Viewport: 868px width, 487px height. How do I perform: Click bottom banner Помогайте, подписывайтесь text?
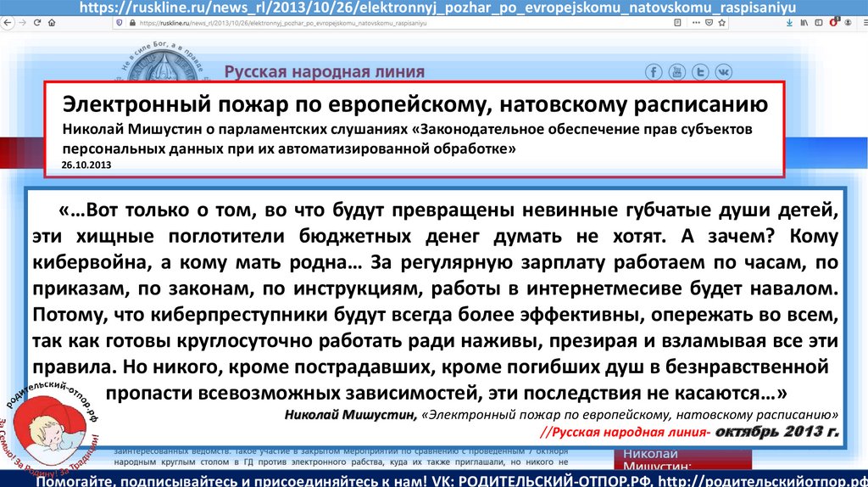click(451, 481)
